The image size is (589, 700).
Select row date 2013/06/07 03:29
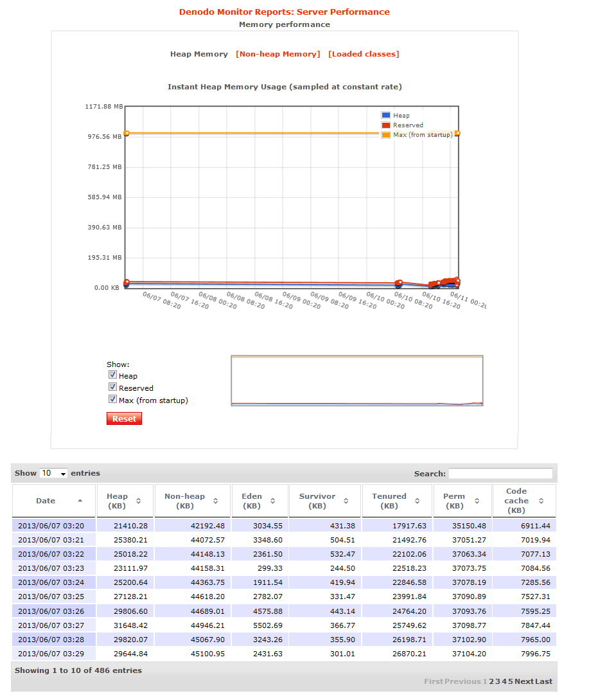(x=51, y=654)
